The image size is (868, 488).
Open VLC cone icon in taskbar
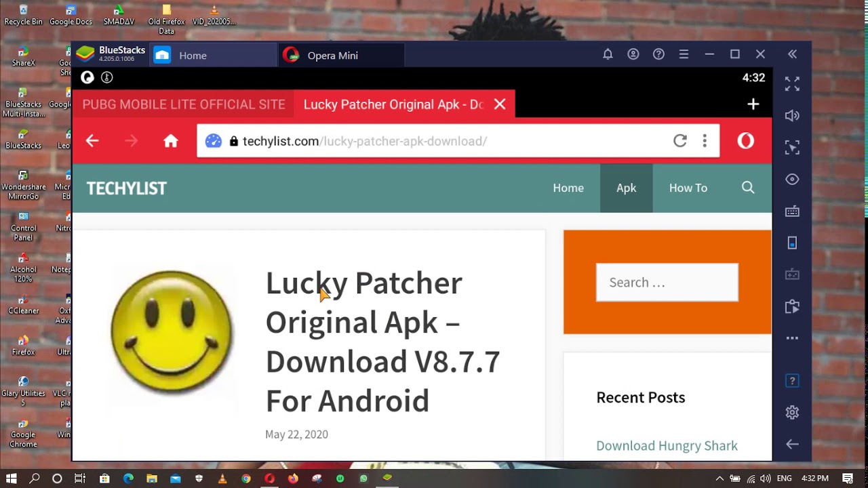tap(222, 479)
